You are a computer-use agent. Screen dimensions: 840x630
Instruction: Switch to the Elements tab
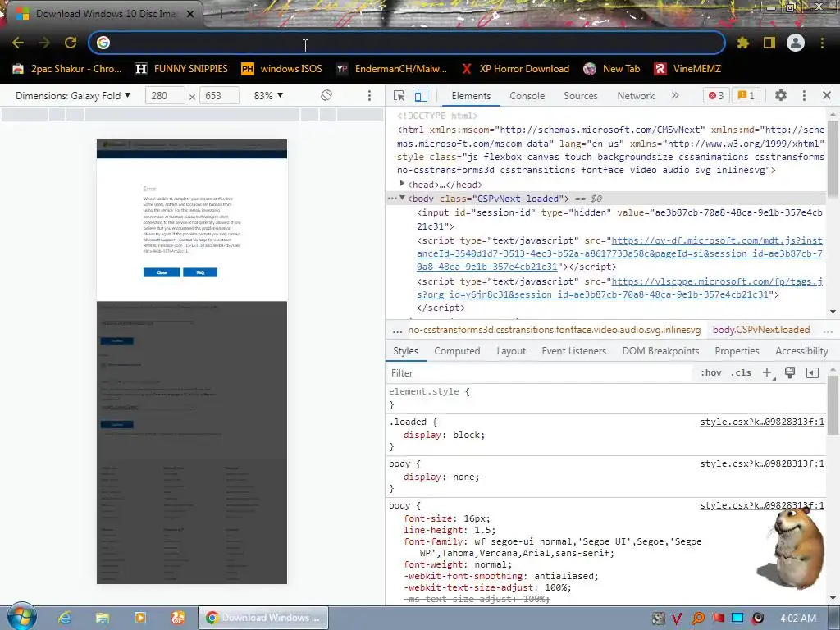pyautogui.click(x=471, y=96)
